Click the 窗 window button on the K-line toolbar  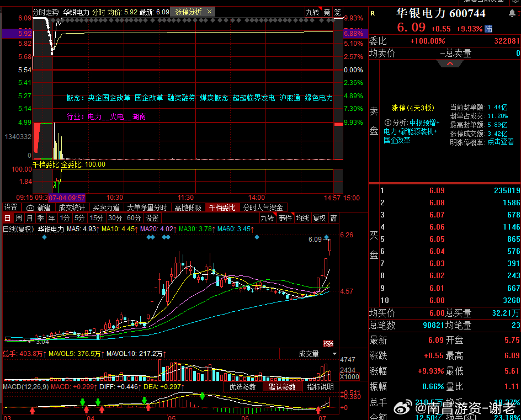333,218
